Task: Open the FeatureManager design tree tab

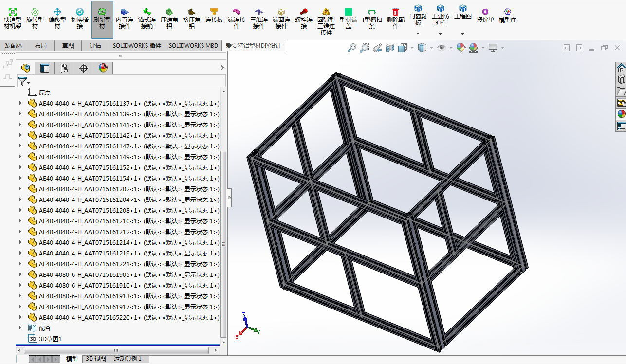Action: (25, 68)
